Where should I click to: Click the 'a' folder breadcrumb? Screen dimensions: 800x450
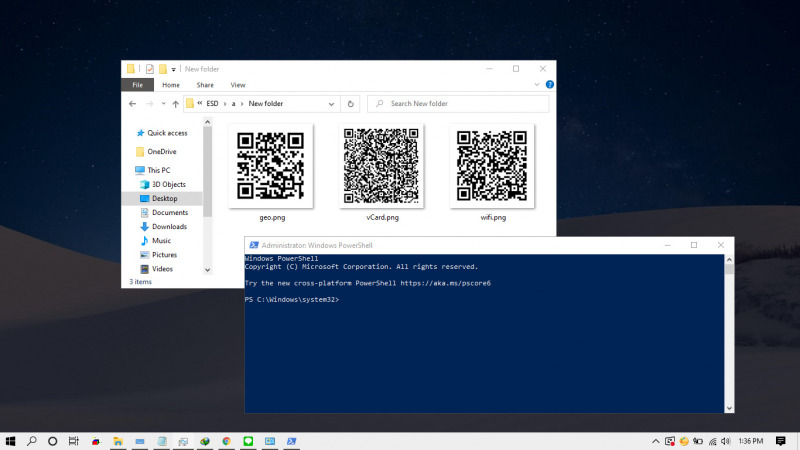point(234,104)
